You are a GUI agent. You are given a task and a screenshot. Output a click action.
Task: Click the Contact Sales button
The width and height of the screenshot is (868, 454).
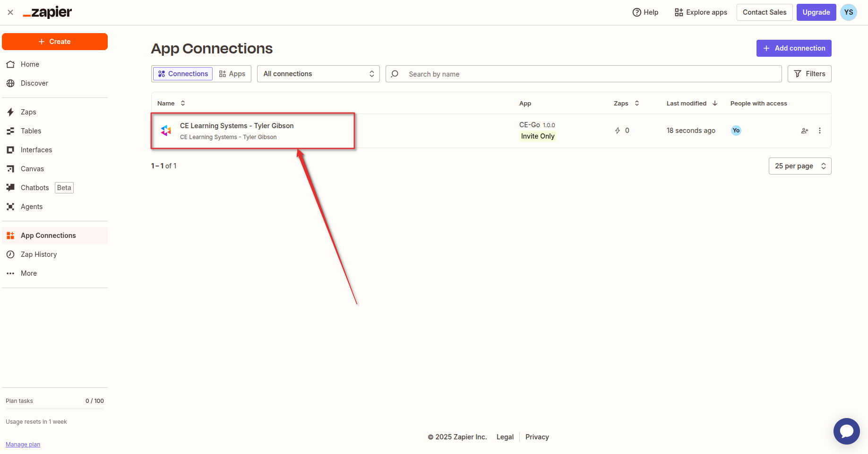click(x=765, y=12)
